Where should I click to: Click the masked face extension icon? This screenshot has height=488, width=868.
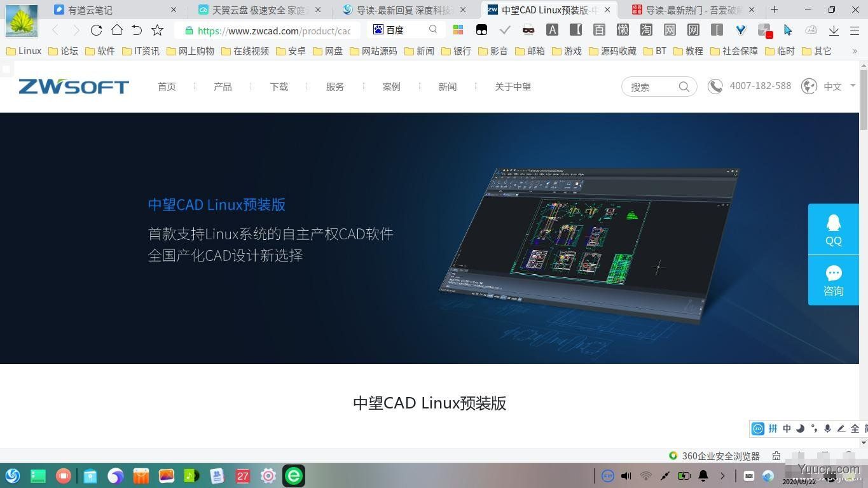(528, 30)
